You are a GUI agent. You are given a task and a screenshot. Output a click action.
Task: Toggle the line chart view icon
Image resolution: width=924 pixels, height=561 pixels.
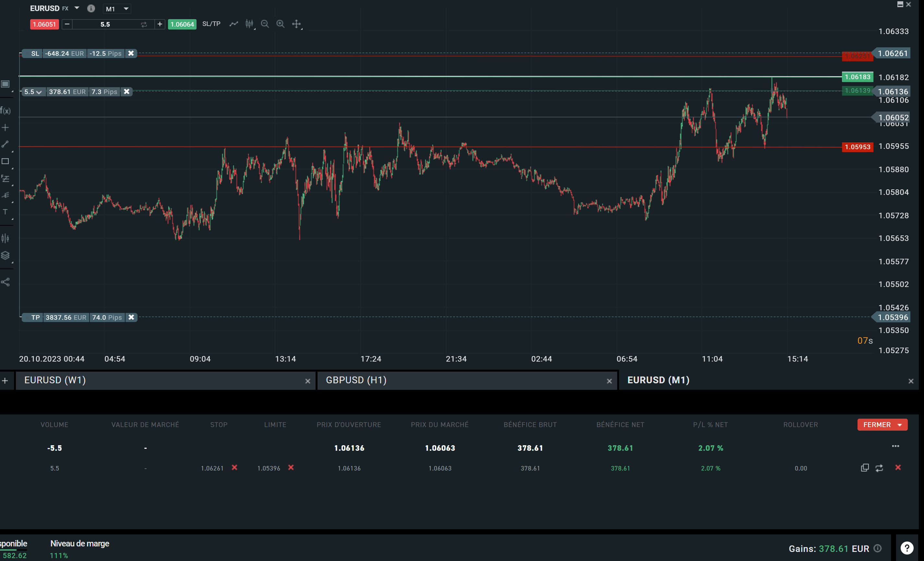coord(234,24)
